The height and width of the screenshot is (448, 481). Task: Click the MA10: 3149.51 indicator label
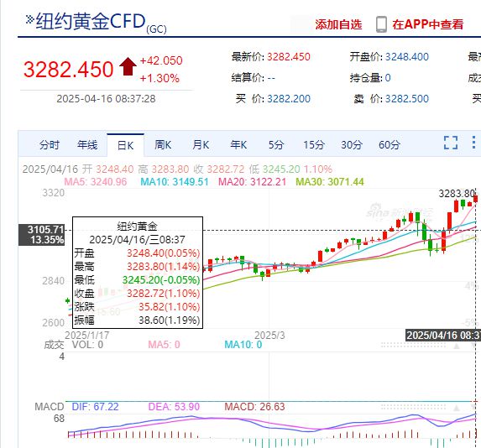pos(175,181)
